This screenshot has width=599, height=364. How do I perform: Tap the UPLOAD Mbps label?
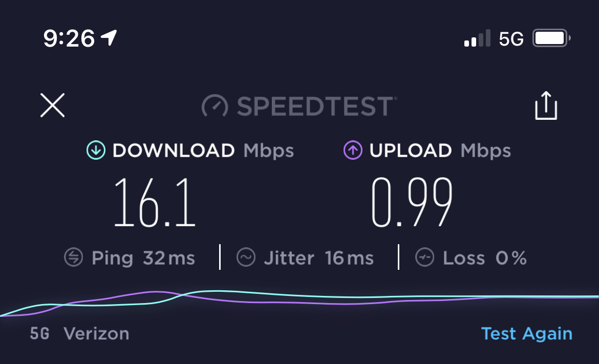440,151
